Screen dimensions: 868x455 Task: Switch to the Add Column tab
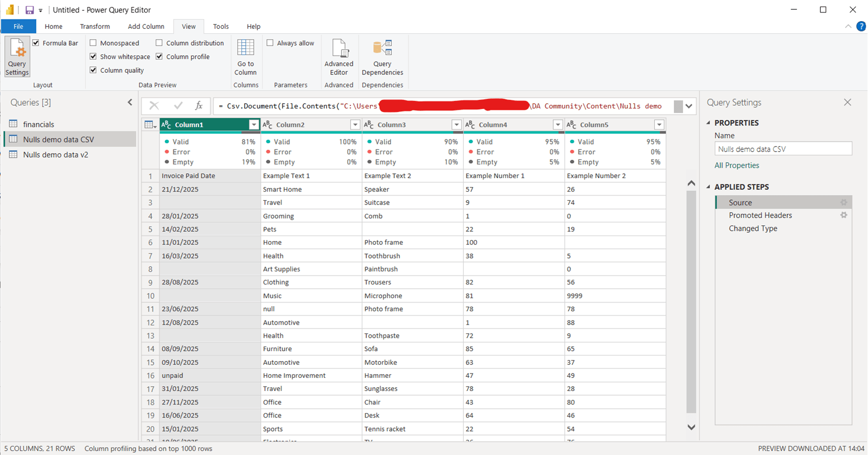coord(146,26)
